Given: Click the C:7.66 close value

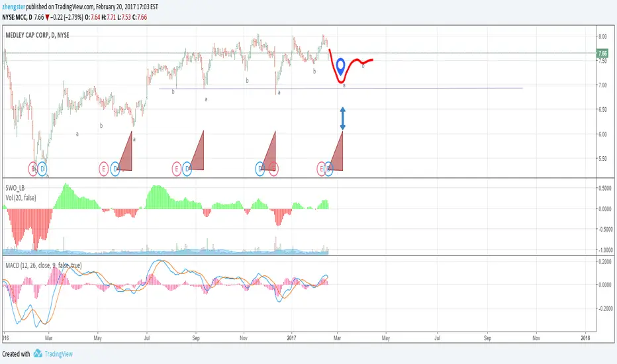Looking at the screenshot, I should [140, 17].
